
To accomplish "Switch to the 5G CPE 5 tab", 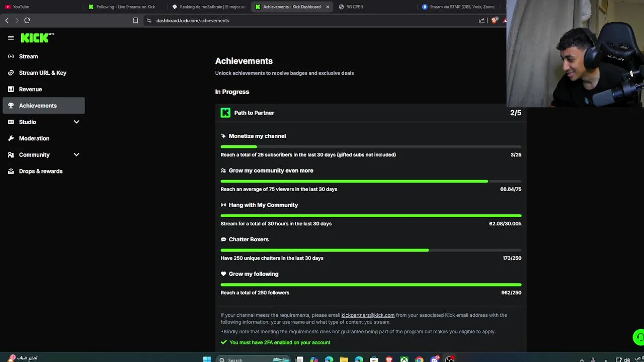I will click(375, 7).
